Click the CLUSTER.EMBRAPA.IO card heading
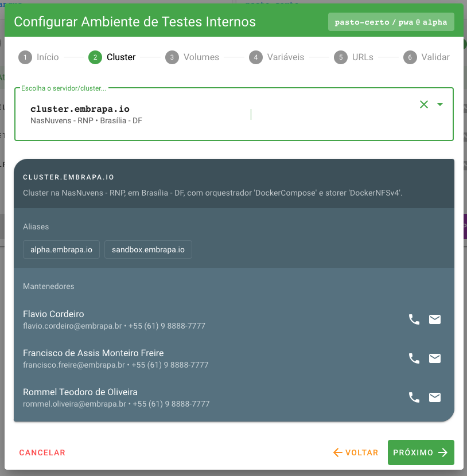Viewport: 467px width, 476px height. pyautogui.click(x=69, y=177)
